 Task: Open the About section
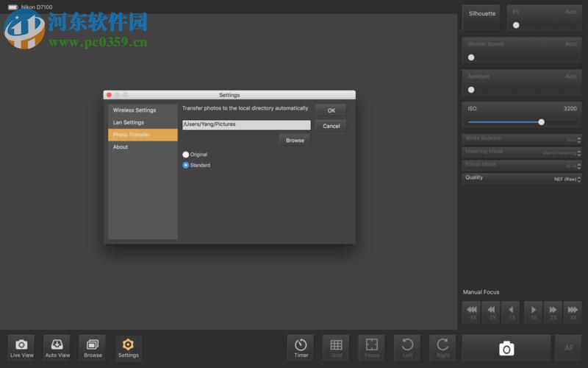tap(143, 147)
